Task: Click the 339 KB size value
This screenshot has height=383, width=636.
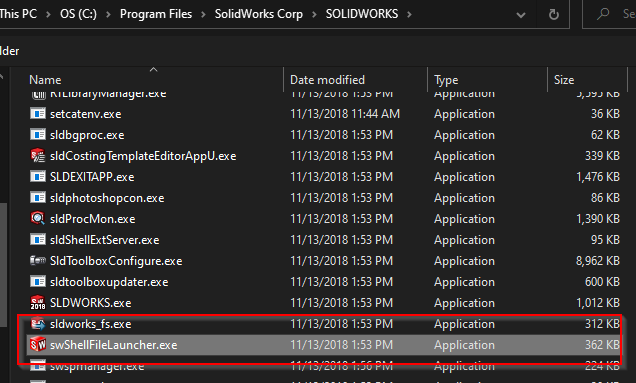Action: click(602, 156)
